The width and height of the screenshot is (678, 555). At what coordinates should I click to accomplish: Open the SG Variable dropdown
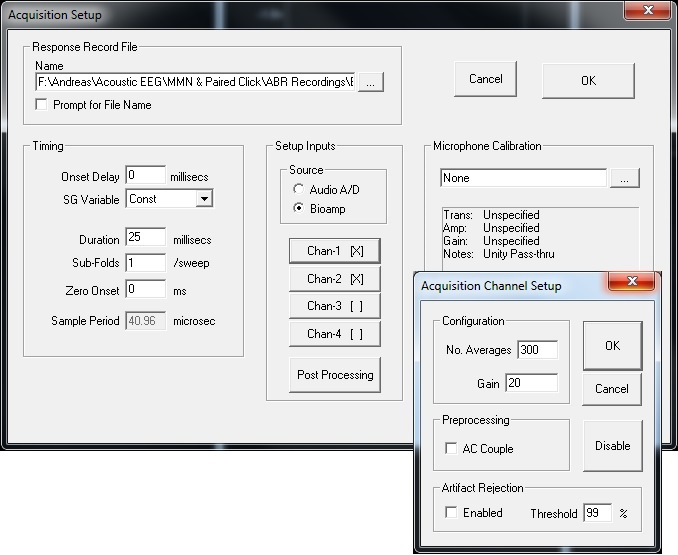[x=204, y=199]
